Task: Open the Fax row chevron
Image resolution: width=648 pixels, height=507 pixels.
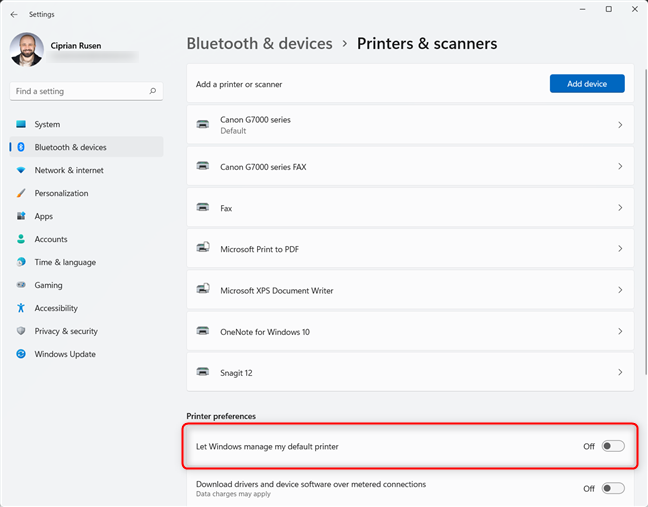Action: pyautogui.click(x=620, y=207)
